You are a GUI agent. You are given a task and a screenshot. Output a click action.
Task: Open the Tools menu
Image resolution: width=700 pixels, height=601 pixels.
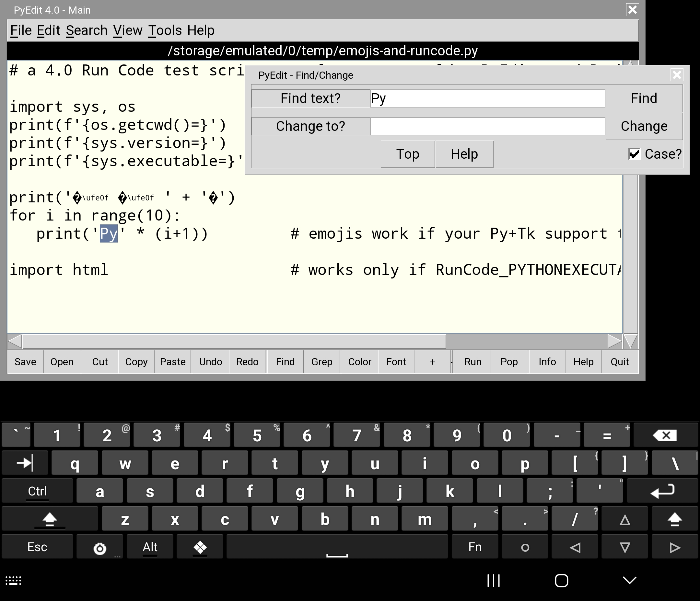165,30
